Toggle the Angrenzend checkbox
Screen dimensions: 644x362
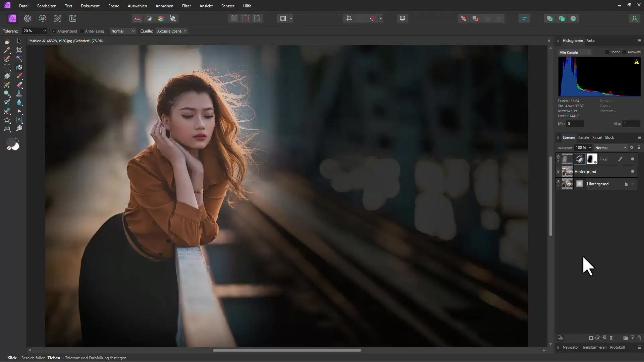coord(54,31)
